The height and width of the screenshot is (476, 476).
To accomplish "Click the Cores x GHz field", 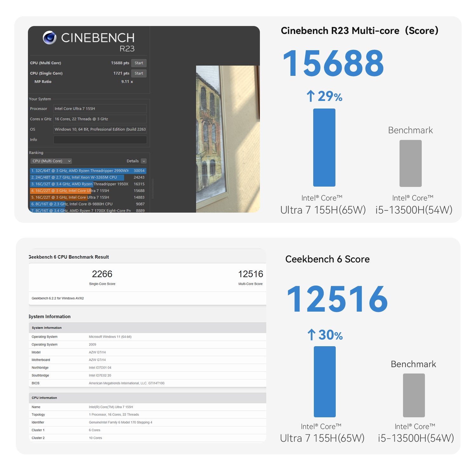I will pos(100,119).
